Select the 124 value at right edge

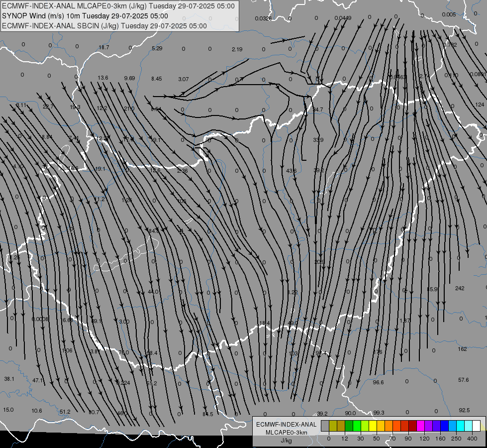point(480,105)
